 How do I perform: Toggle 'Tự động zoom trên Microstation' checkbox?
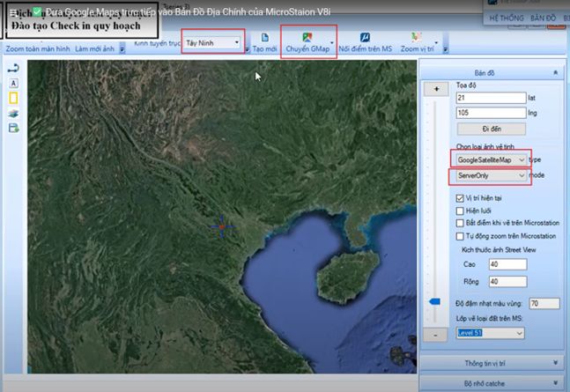click(460, 236)
